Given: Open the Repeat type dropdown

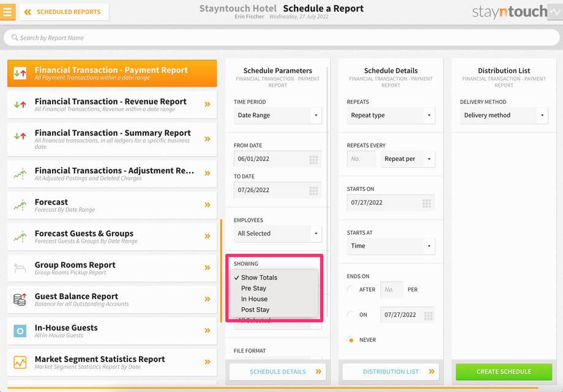Looking at the screenshot, I should coord(390,115).
